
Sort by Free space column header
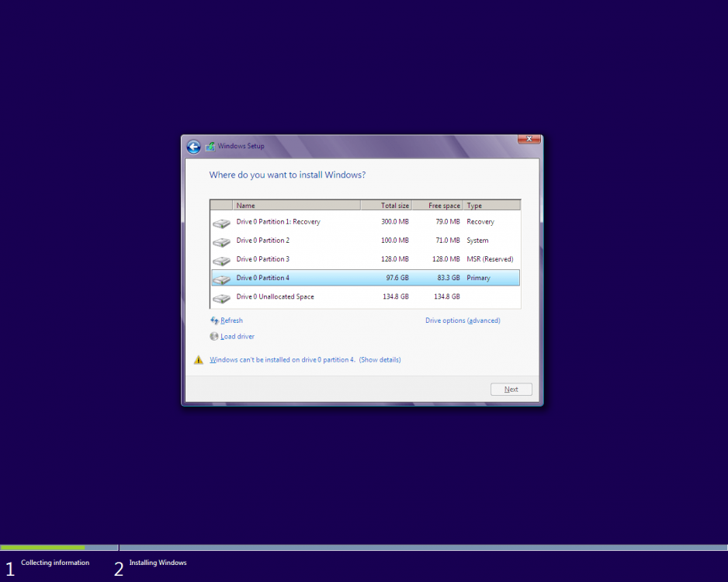tap(438, 205)
